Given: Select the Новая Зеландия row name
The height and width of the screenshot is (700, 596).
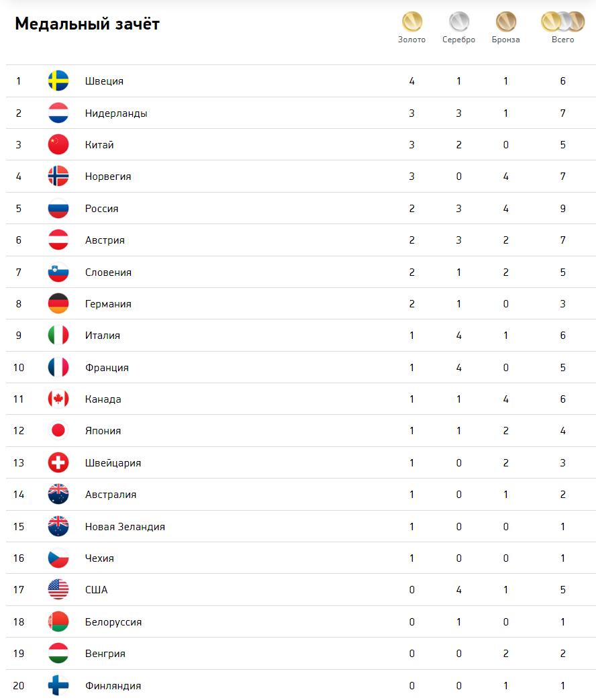Looking at the screenshot, I should [x=125, y=527].
